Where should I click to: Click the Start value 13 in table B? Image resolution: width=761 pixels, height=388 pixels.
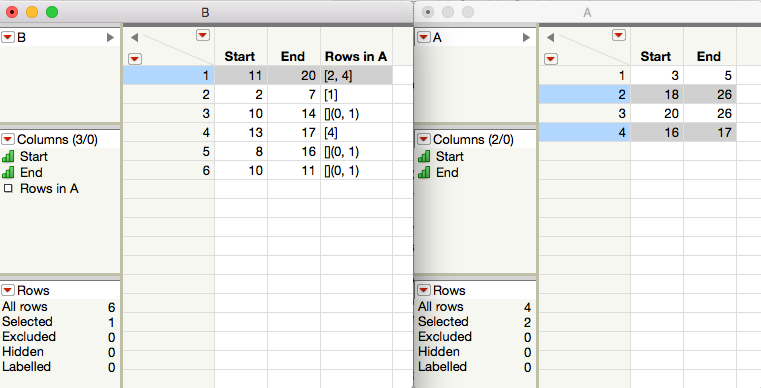click(x=241, y=132)
